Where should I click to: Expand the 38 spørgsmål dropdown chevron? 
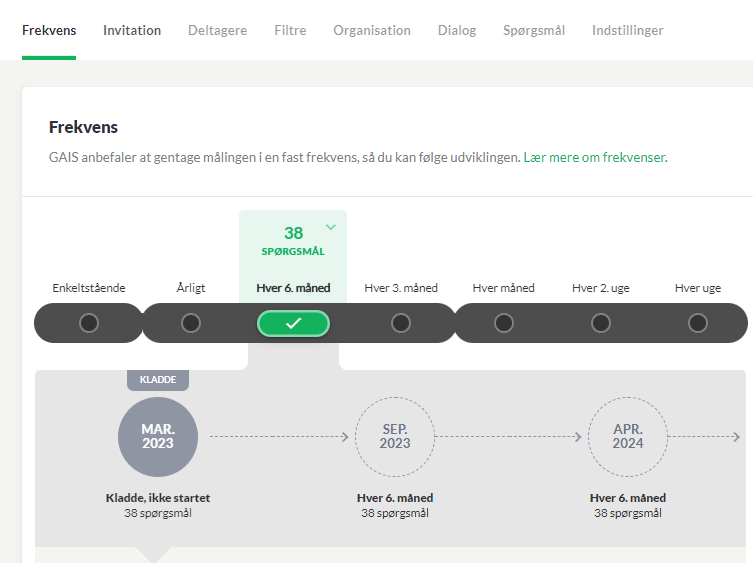(331, 227)
